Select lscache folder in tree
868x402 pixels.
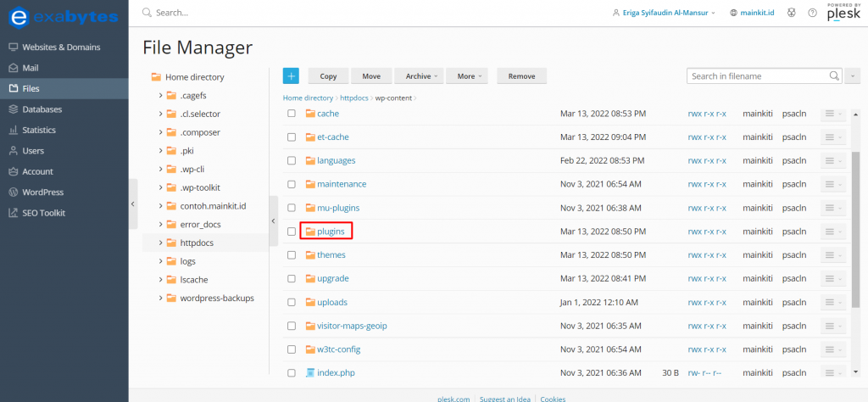click(x=194, y=280)
